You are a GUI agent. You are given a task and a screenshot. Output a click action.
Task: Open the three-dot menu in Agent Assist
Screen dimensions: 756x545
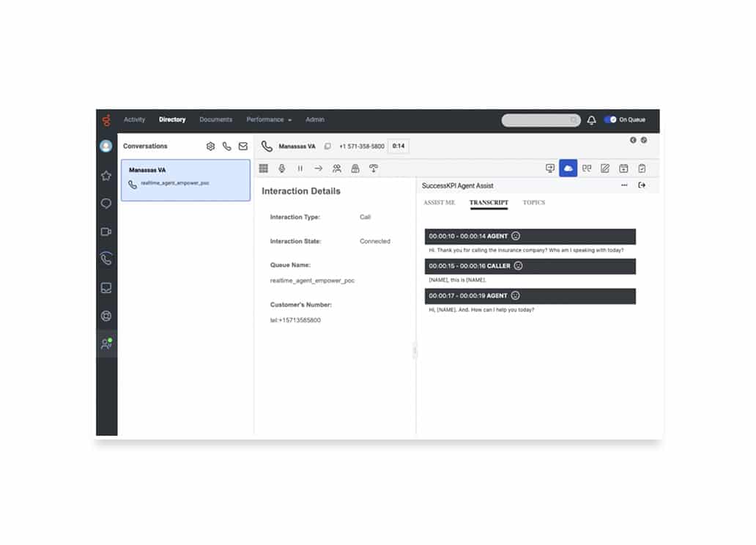[x=624, y=185]
